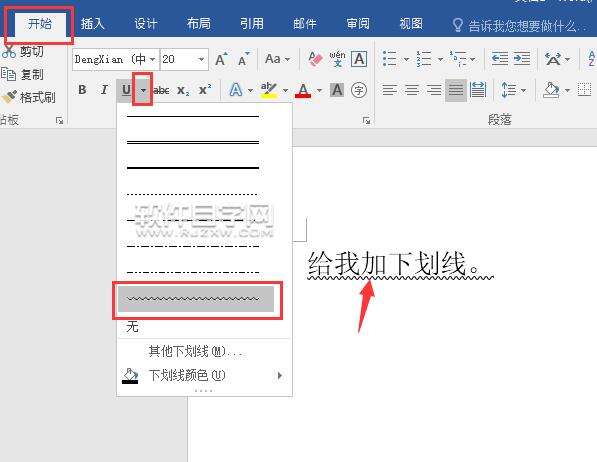Click the Cut (剪切) scissors icon
Viewport: 597px width, 462px height.
coord(8,51)
